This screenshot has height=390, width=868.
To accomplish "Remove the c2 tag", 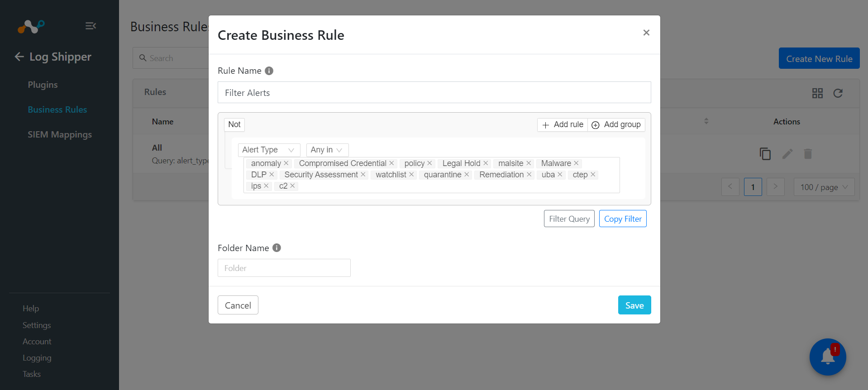I will pyautogui.click(x=292, y=186).
